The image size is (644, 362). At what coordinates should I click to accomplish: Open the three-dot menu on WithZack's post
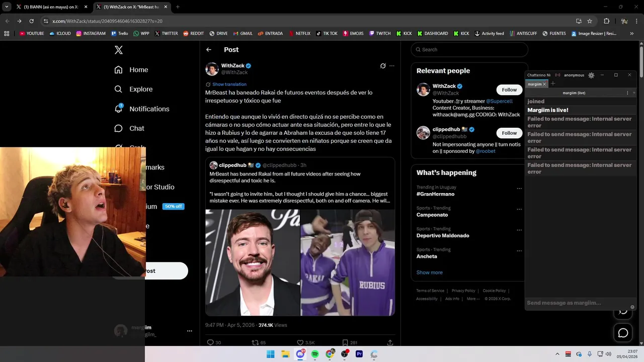392,66
